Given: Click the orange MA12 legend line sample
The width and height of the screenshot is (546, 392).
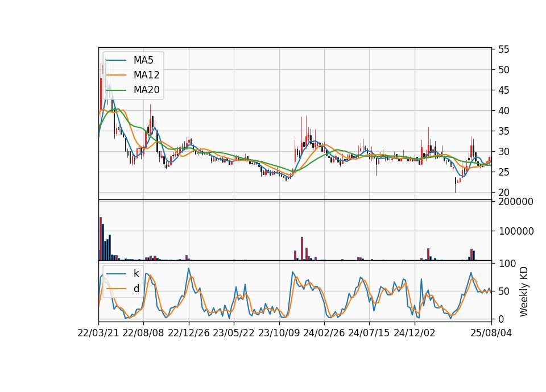Looking at the screenshot, I should [x=116, y=75].
